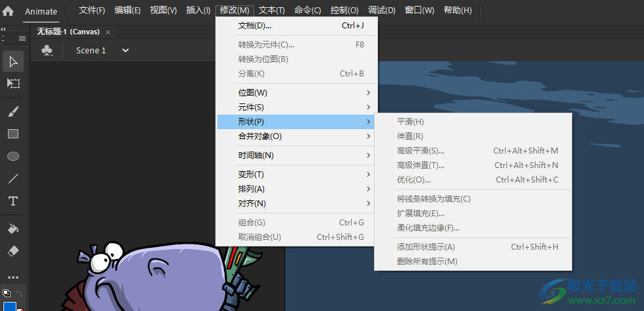Expand 位图(W) submenu
The width and height of the screenshot is (644, 311).
295,93
